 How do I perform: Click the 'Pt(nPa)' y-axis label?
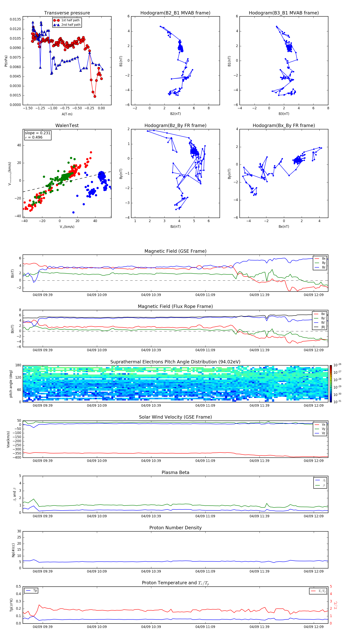6,61
